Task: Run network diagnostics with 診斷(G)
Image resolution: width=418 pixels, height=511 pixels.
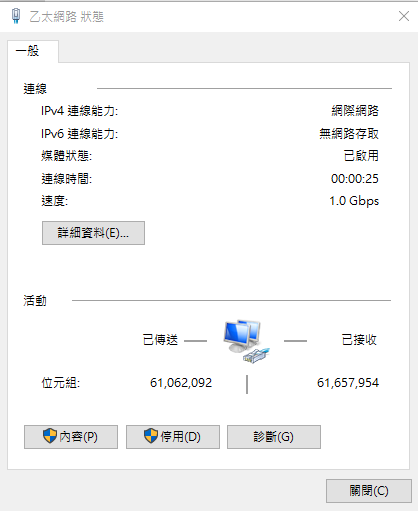Action: coord(274,437)
